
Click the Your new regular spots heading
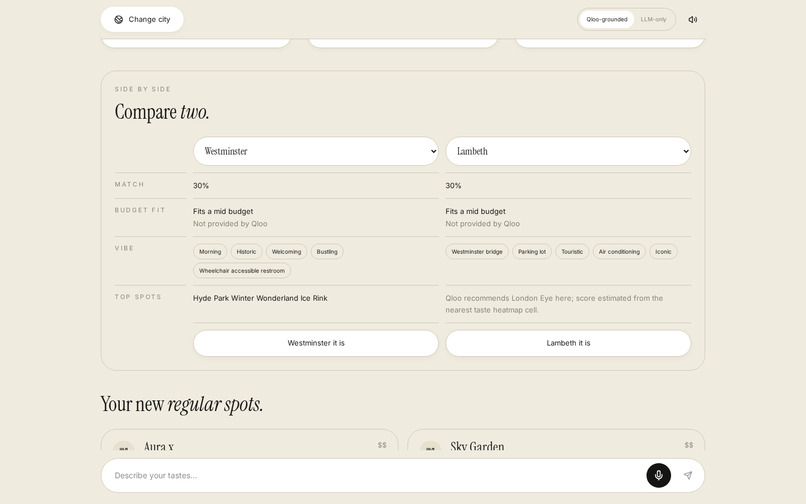(181, 404)
